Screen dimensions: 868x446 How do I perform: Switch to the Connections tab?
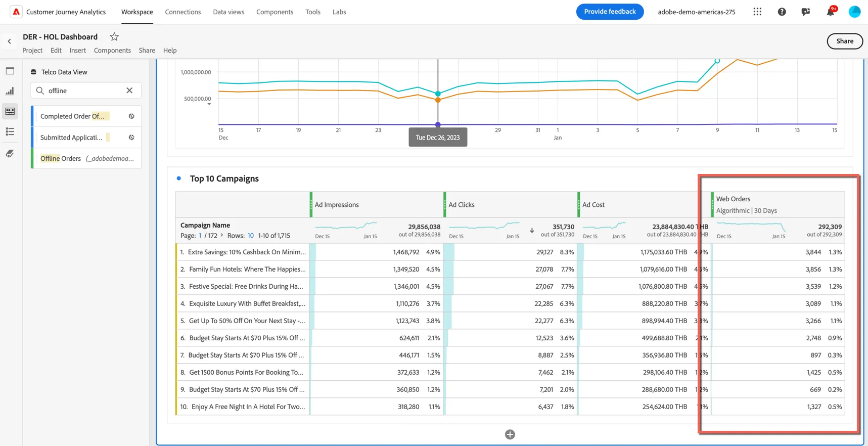coord(183,12)
